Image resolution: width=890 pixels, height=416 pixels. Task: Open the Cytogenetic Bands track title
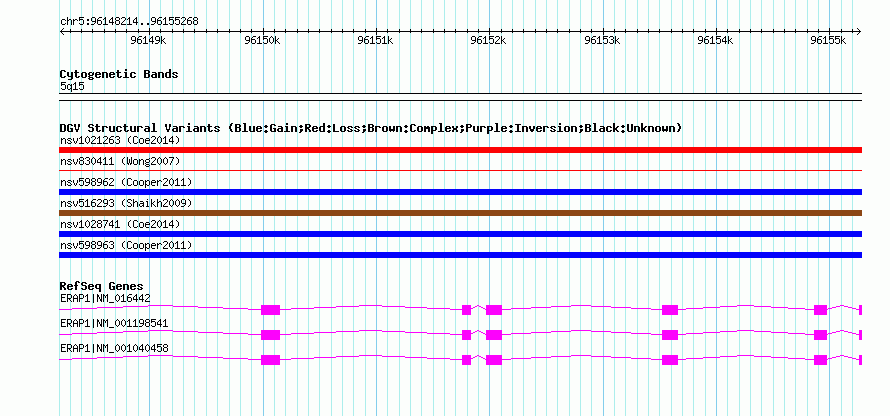(x=119, y=74)
